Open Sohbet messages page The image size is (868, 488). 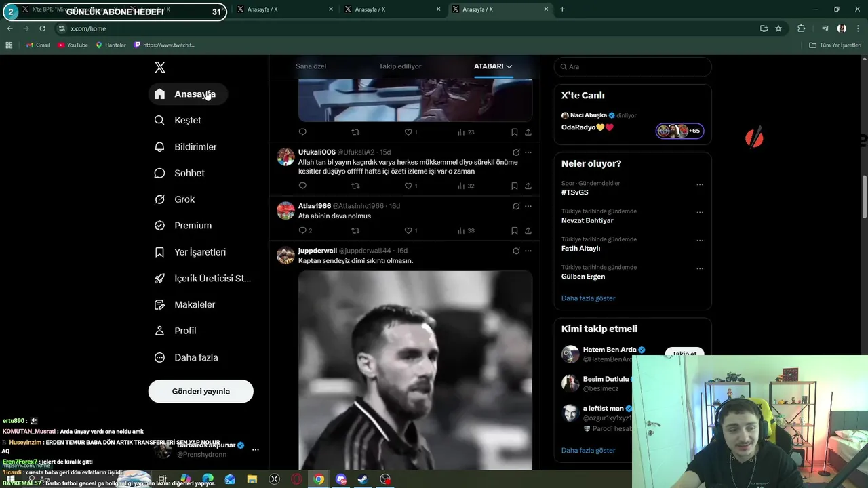coord(181,173)
